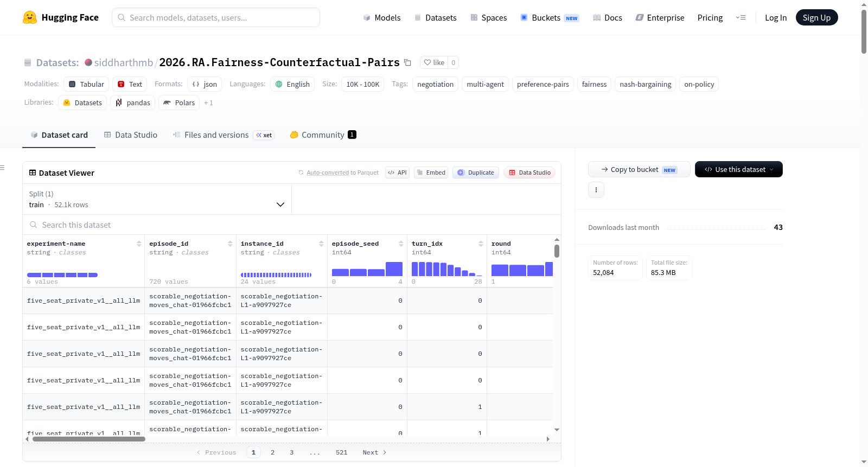Switch to the Community tab
Image resolution: width=868 pixels, height=467 pixels.
[323, 135]
